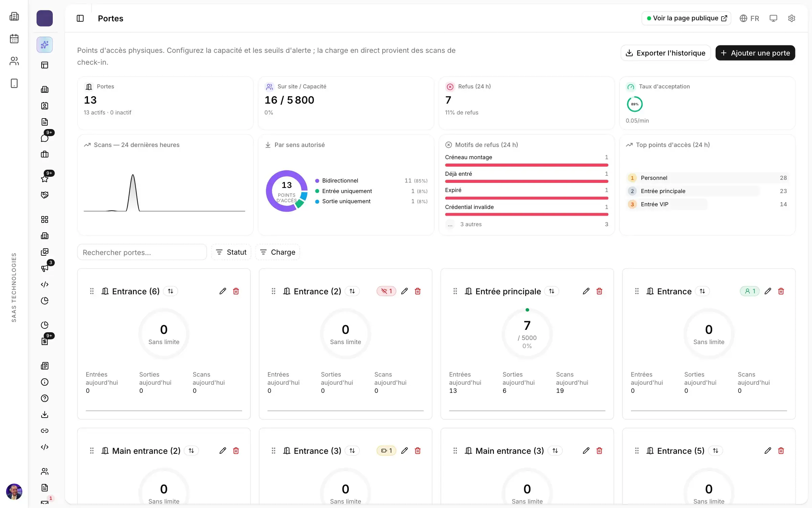
Task: Click the Rechercher portes search field
Action: [x=142, y=252]
